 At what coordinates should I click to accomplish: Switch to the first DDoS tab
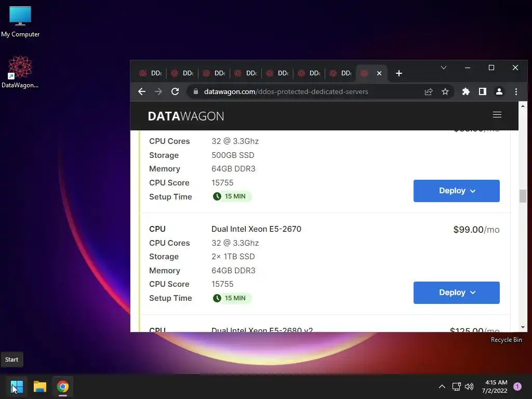(x=150, y=73)
